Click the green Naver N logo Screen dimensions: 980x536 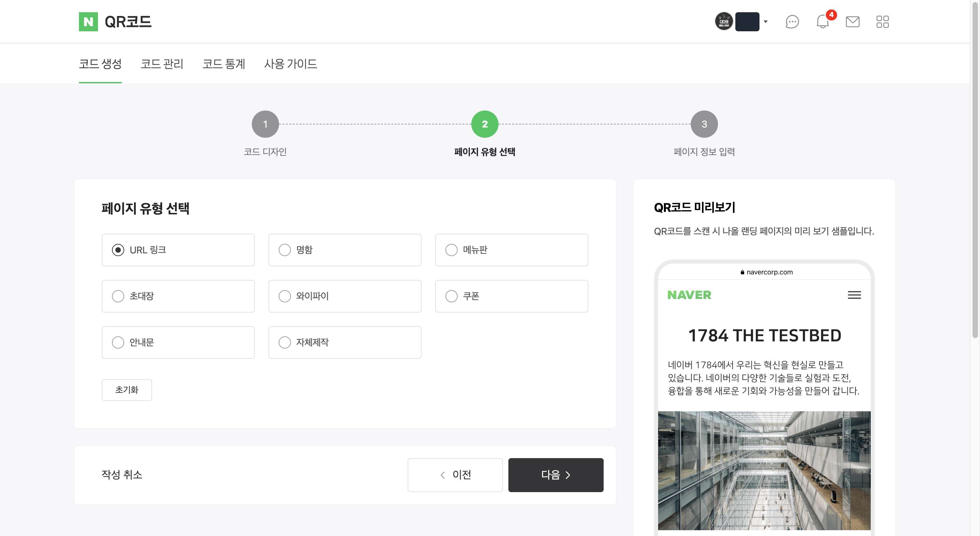coord(88,22)
